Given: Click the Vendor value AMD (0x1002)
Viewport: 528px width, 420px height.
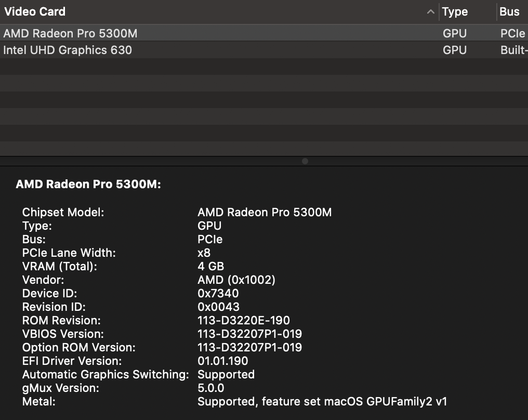Looking at the screenshot, I should [236, 280].
